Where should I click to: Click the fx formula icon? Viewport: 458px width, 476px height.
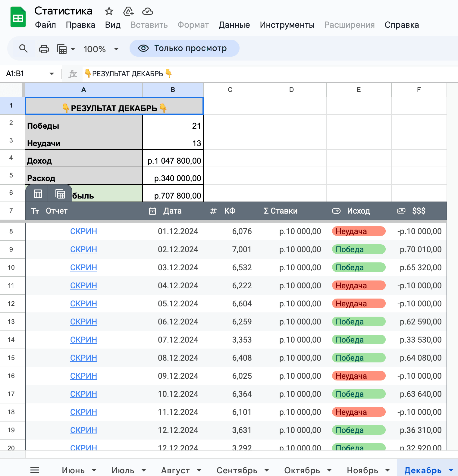click(73, 74)
